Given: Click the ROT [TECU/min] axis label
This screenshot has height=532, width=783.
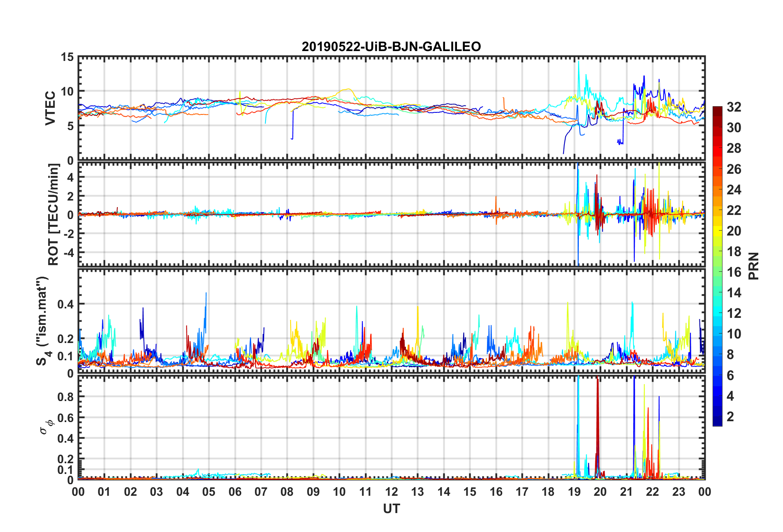Looking at the screenshot, I should (54, 215).
